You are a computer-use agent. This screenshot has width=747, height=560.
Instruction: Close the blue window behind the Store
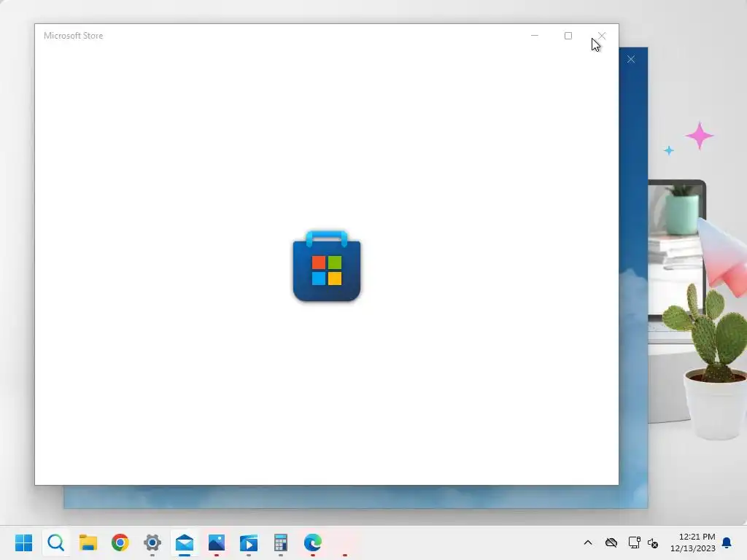pyautogui.click(x=631, y=60)
